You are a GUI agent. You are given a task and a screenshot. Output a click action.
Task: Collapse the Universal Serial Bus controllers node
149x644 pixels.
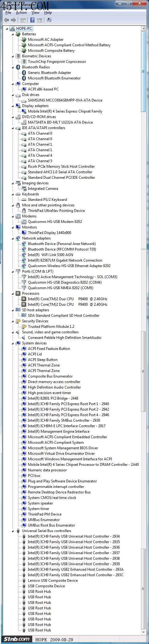[13, 531]
